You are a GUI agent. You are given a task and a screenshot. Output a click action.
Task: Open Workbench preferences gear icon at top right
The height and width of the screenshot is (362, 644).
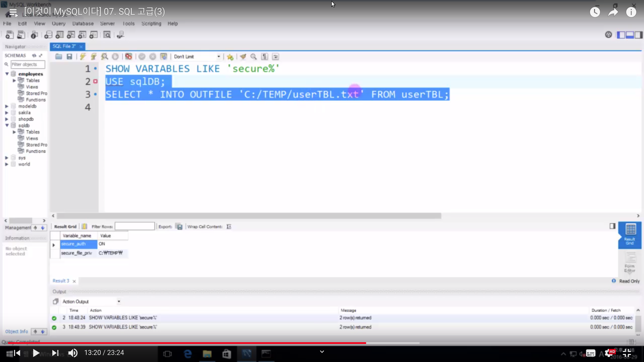608,35
